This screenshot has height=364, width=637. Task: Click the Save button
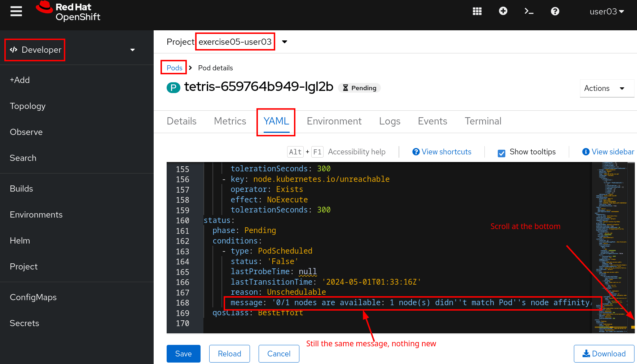184,354
